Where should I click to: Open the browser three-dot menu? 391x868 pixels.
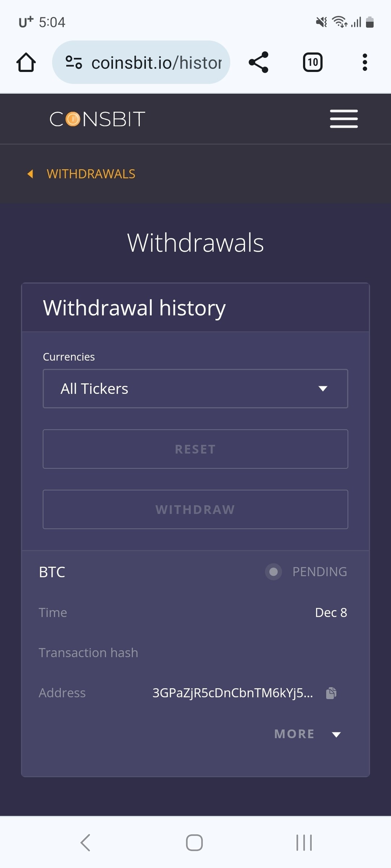coord(365,62)
